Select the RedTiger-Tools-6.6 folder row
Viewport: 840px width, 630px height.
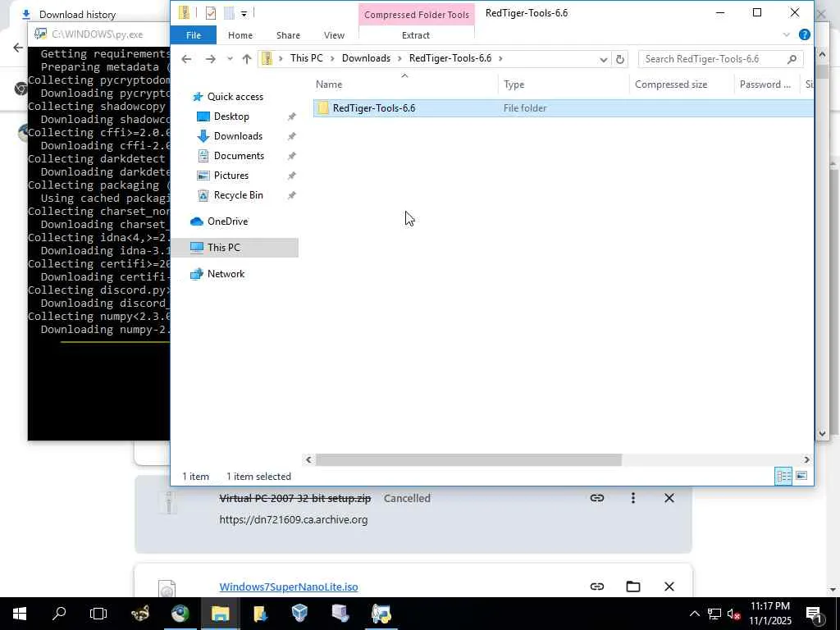click(x=563, y=108)
